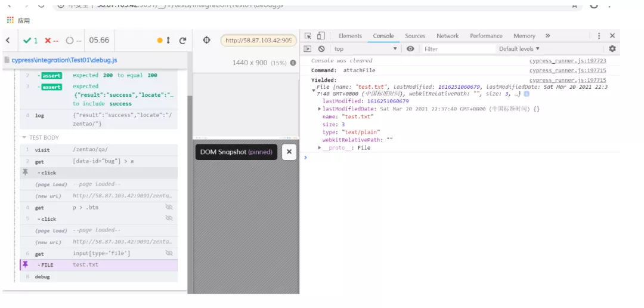
Task: Click name: "test.txt" property
Action: click(348, 117)
